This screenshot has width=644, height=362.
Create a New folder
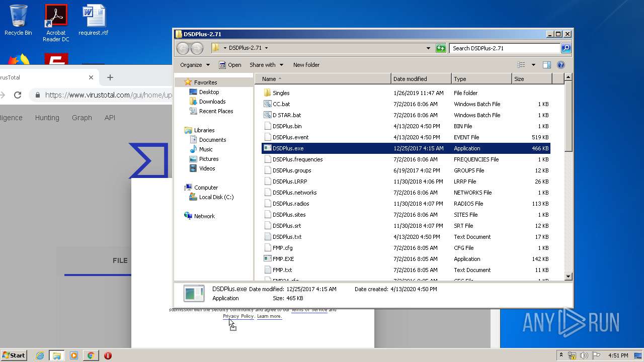[306, 65]
